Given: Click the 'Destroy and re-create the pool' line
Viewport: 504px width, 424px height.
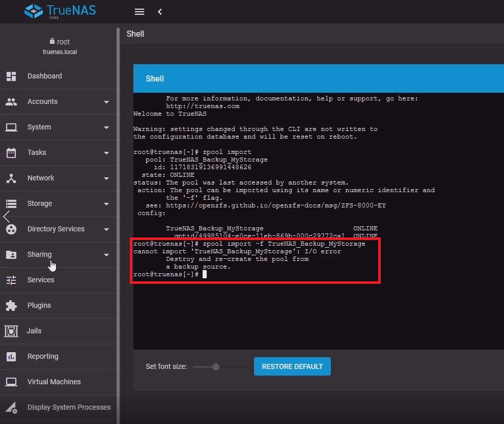Looking at the screenshot, I should click(237, 259).
